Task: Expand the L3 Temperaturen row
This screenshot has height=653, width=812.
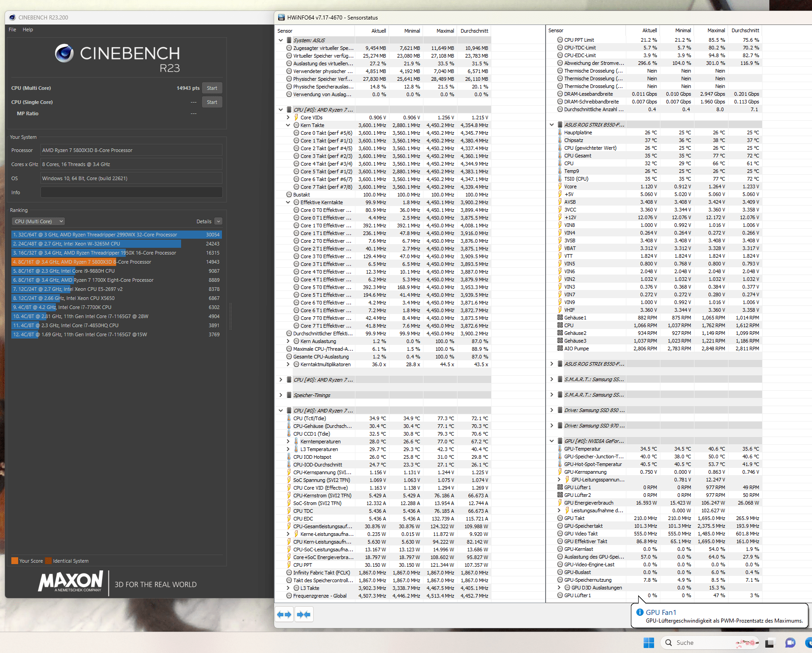Action: tap(288, 449)
